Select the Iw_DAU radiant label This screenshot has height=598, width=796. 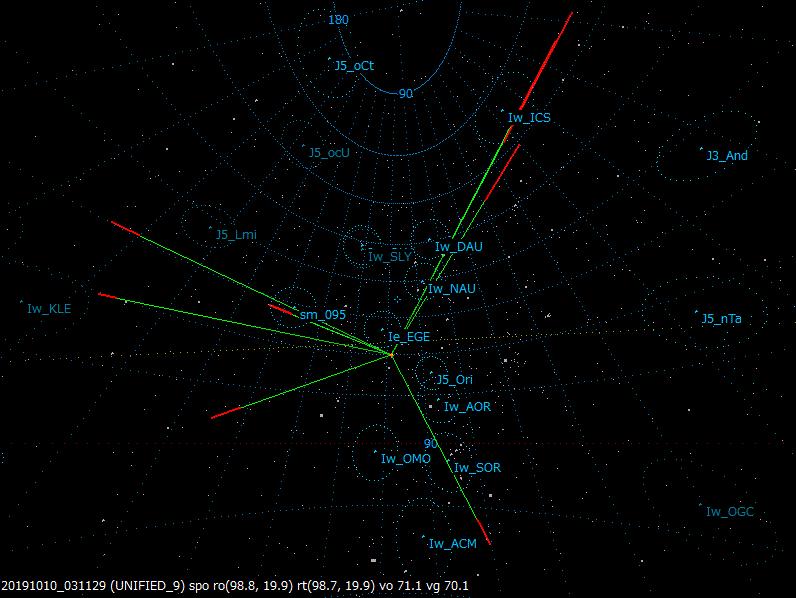pos(458,247)
